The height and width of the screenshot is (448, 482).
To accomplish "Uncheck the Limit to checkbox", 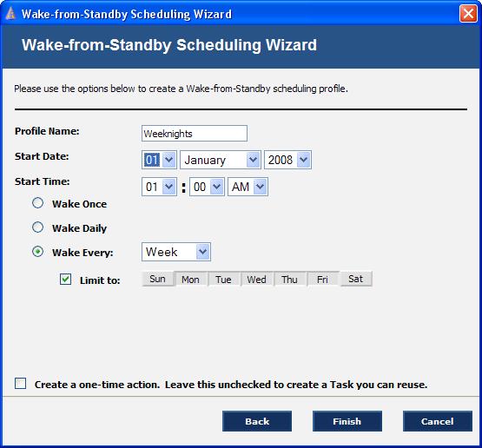I will pos(65,280).
